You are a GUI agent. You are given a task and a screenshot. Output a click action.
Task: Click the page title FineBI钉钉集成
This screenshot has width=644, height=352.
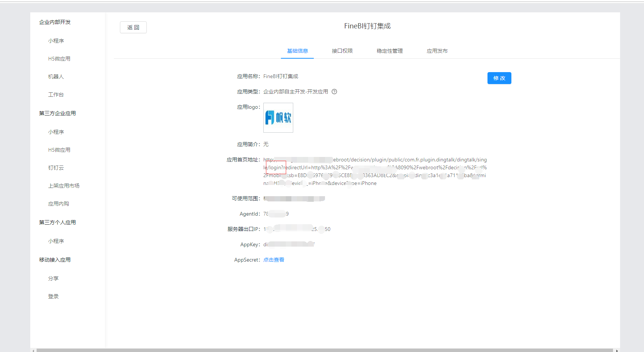click(x=367, y=26)
